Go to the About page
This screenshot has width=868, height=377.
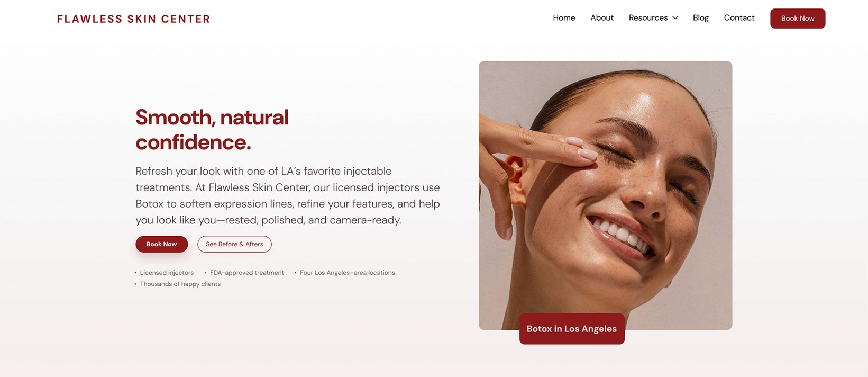click(602, 18)
